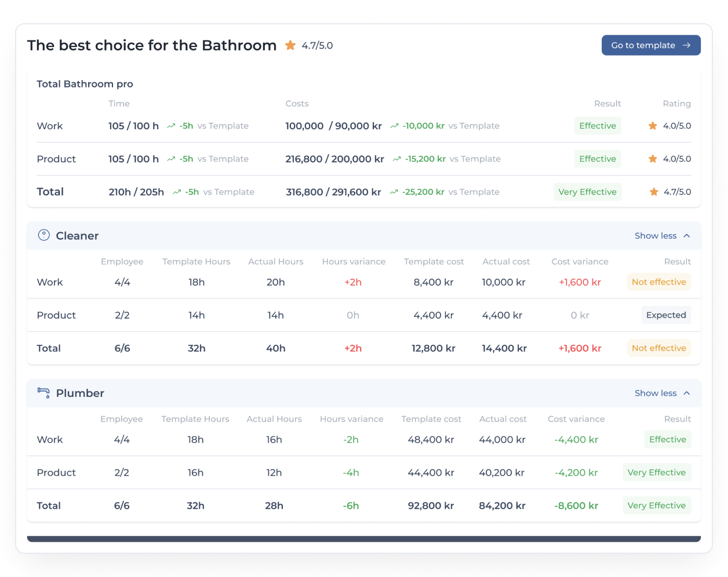The width and height of the screenshot is (728, 577).
Task: Click the "316,800 / 291,600 kr" total cost
Action: pyautogui.click(x=333, y=192)
